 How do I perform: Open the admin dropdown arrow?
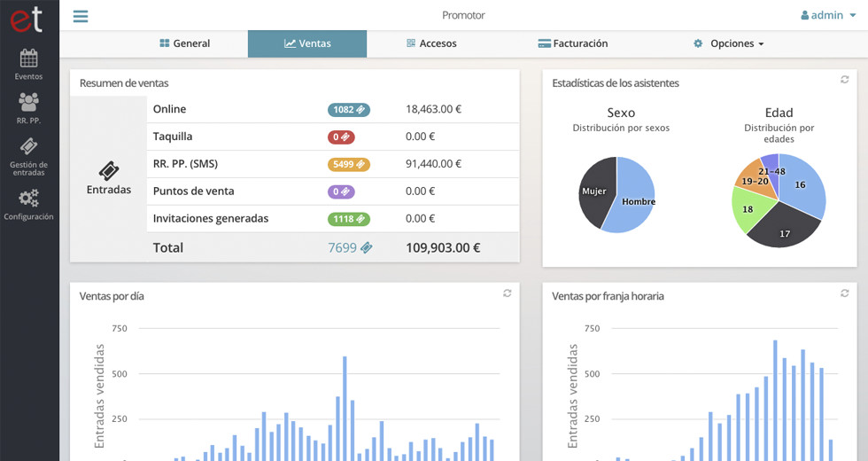(x=853, y=16)
